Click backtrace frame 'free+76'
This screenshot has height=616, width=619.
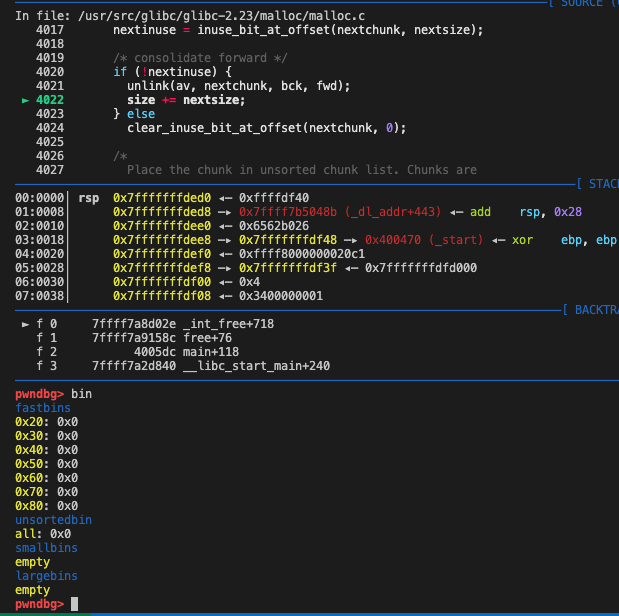tap(207, 338)
